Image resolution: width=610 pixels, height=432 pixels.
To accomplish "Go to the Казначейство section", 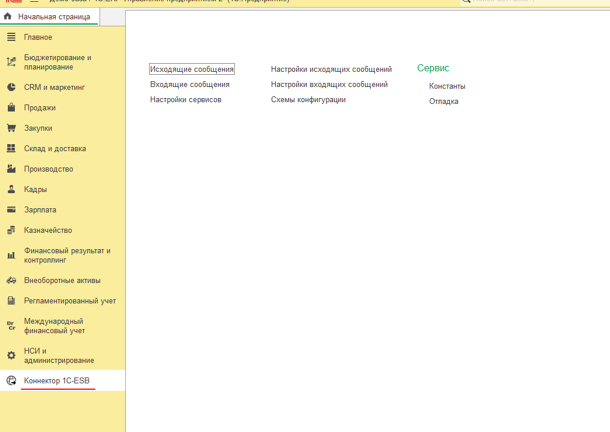I will pyautogui.click(x=48, y=230).
